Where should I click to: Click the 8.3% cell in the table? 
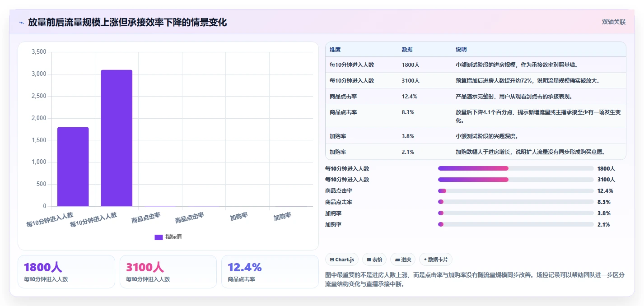[x=408, y=112]
